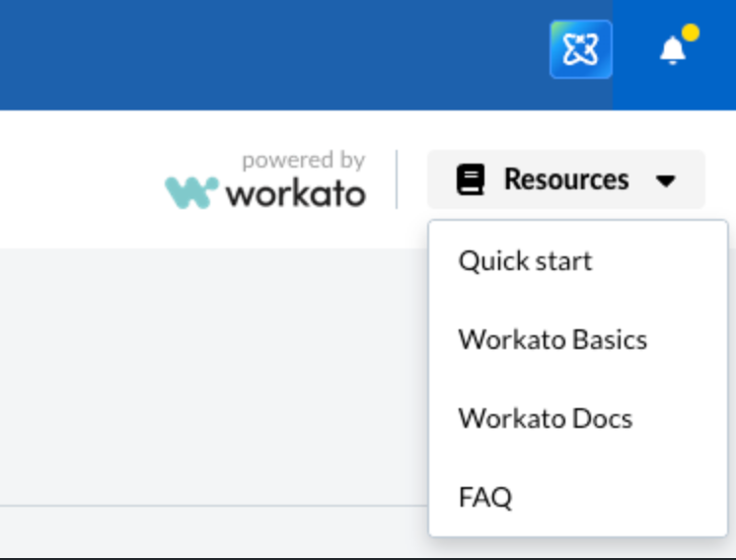Open the FAQ menu item
Image resolution: width=736 pixels, height=560 pixels.
[485, 498]
